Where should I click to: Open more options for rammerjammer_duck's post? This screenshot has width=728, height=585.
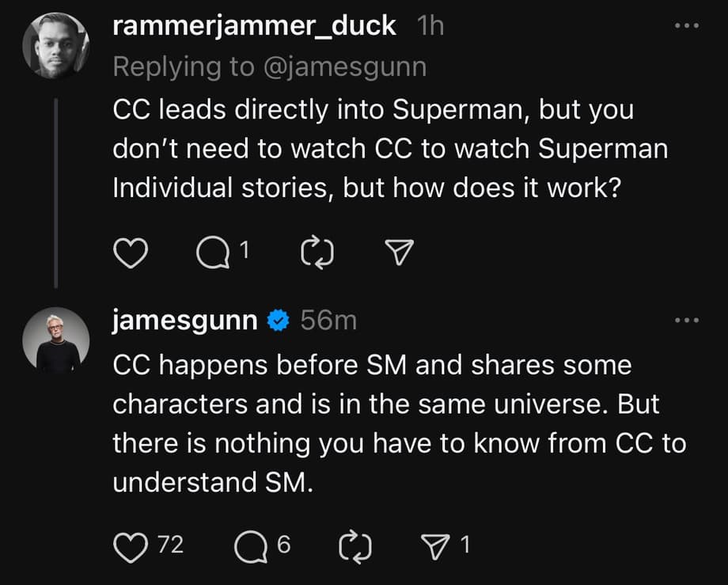click(x=687, y=26)
